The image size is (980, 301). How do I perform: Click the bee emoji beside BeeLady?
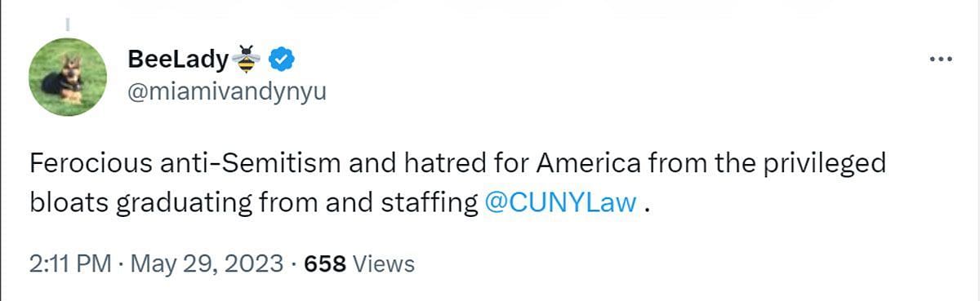point(246,59)
